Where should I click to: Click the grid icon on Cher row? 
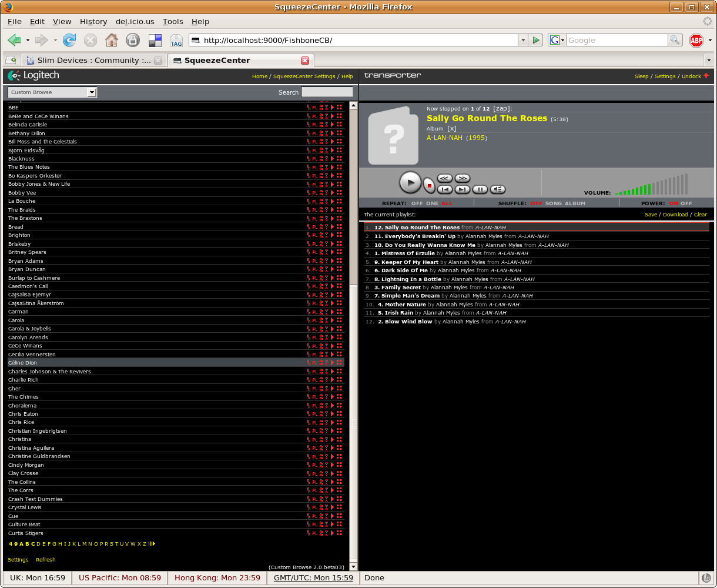[x=339, y=389]
